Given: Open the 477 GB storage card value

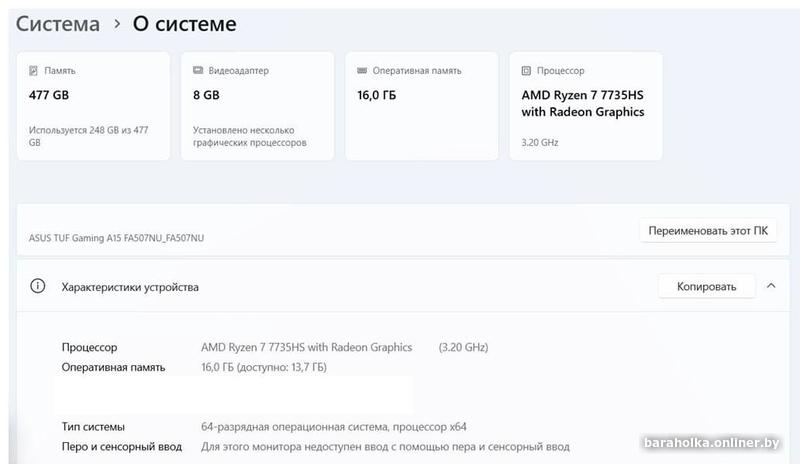Looking at the screenshot, I should [48, 96].
